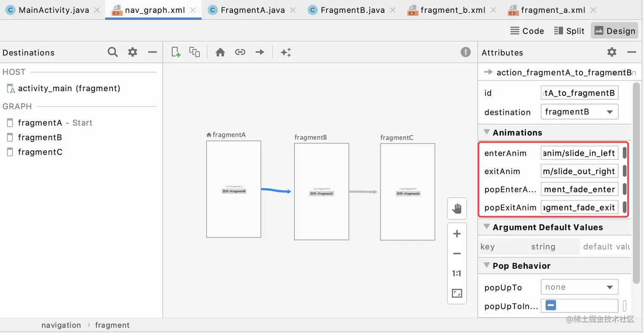This screenshot has width=644, height=333.
Task: Click the Add deep link icon
Action: tap(240, 52)
